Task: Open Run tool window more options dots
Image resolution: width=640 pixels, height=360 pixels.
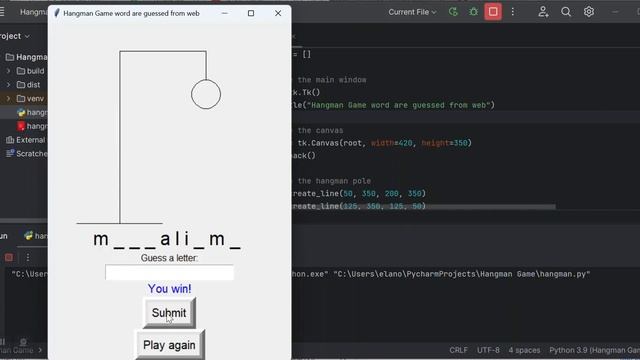Action: click(28, 258)
